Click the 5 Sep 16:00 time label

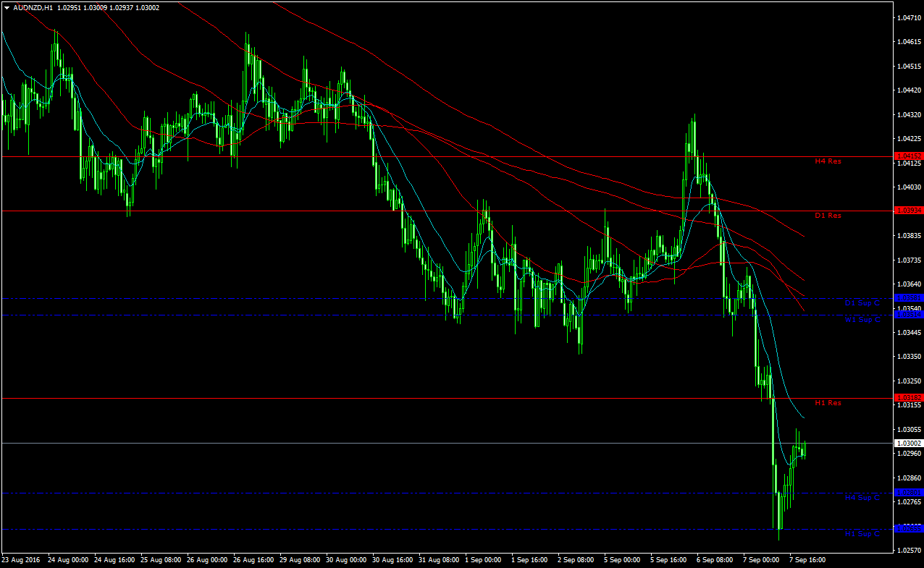pyautogui.click(x=668, y=560)
